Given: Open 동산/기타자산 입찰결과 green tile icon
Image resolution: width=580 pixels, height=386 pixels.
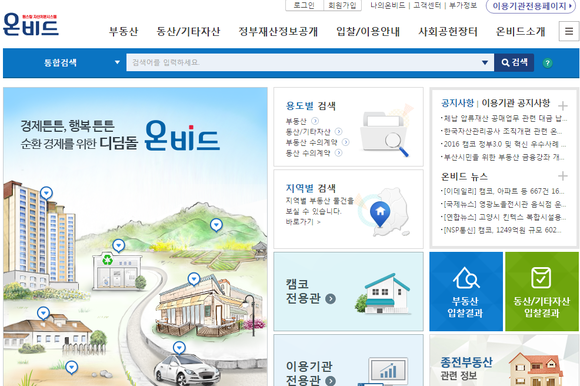Looking at the screenshot, I should pos(541,277).
